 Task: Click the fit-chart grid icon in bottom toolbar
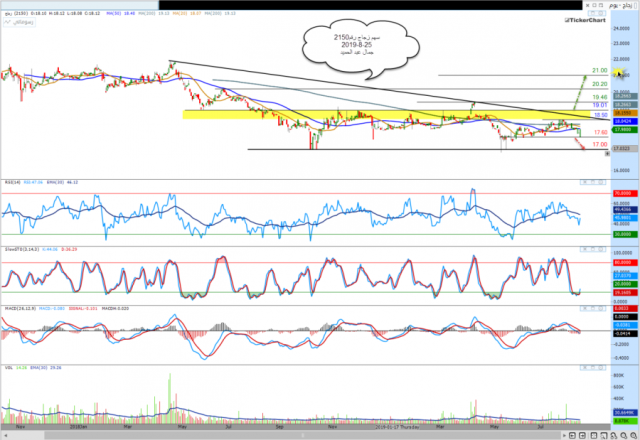click(x=594, y=436)
